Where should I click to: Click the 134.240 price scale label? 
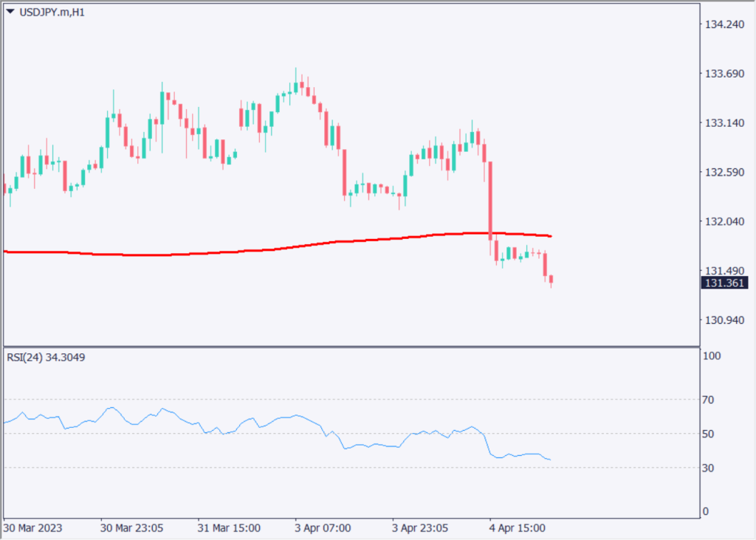click(724, 24)
